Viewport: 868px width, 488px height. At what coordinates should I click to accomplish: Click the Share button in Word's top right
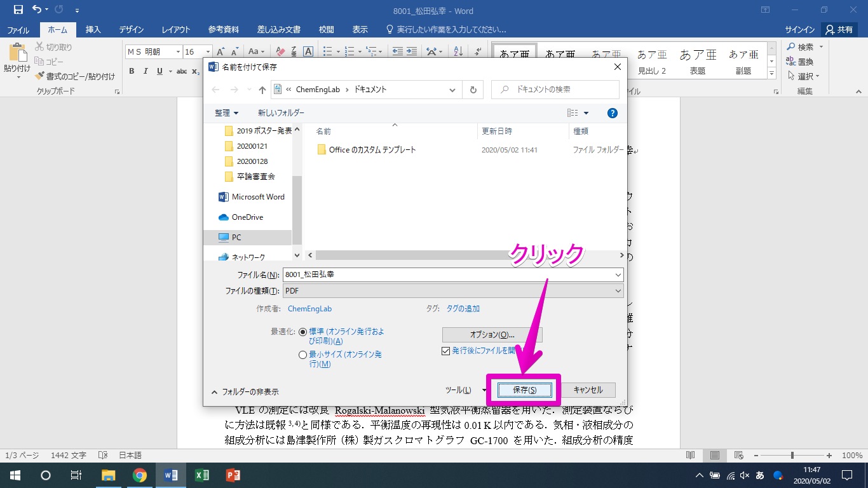click(839, 30)
